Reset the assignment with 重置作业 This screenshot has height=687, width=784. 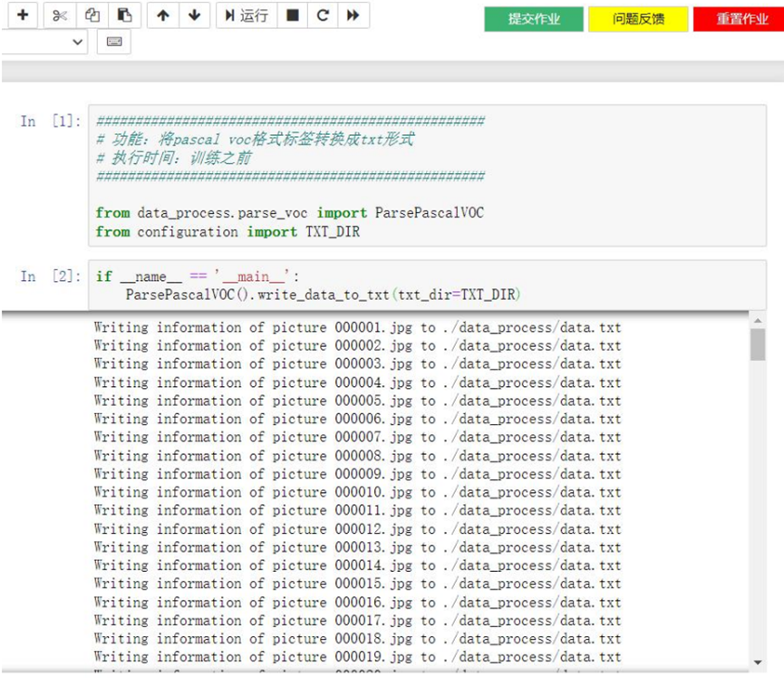[x=740, y=19]
